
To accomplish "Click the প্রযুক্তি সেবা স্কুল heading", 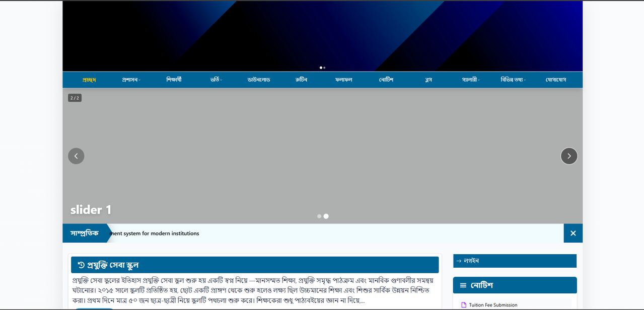I will coord(113,265).
